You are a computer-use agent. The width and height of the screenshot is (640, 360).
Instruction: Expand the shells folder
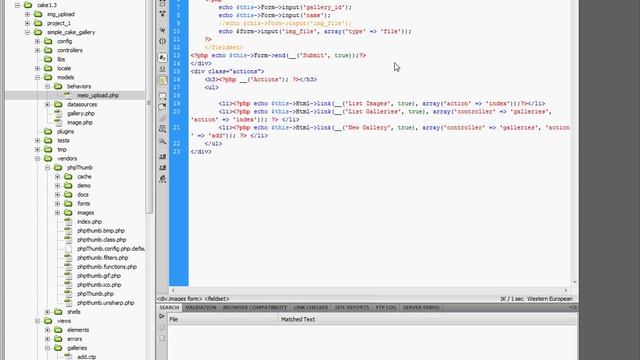coord(47,312)
